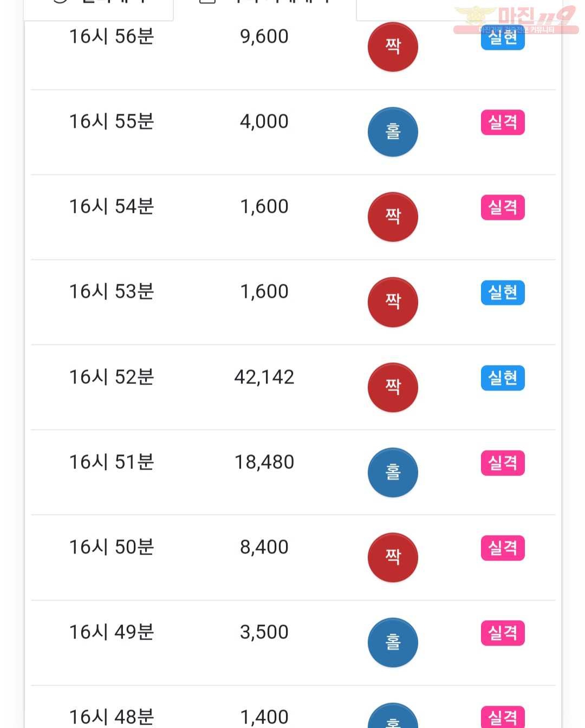Click the pink 실격 badge at 16시 54분
Screen dimensions: 585x728
tap(503, 207)
